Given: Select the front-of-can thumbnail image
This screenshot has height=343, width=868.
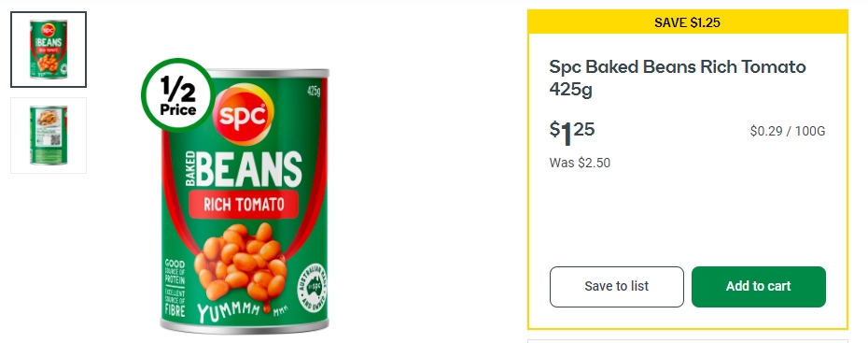Looking at the screenshot, I should tap(49, 50).
